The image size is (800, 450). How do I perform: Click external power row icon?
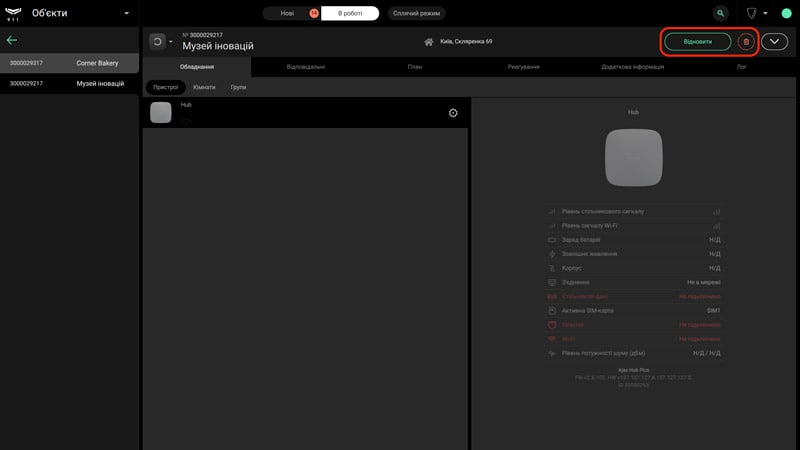coord(552,254)
